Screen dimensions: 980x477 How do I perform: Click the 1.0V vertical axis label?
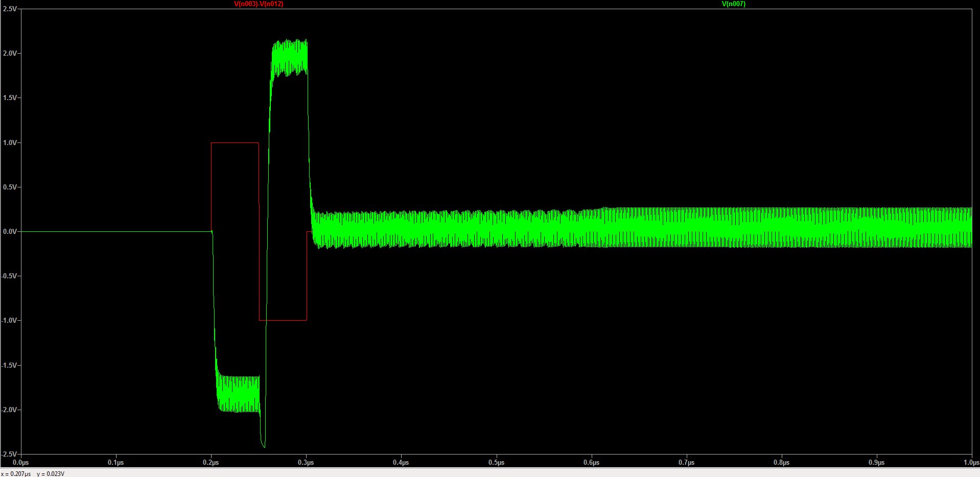pyautogui.click(x=10, y=142)
